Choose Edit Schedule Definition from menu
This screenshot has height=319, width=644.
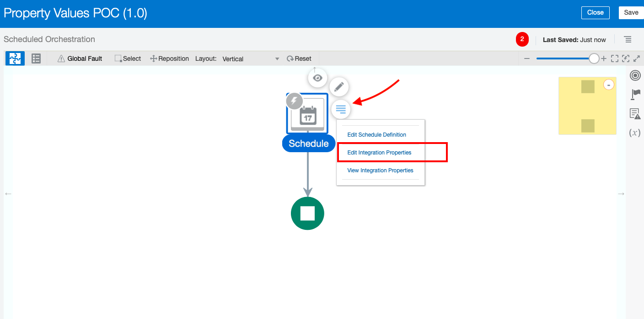click(376, 134)
